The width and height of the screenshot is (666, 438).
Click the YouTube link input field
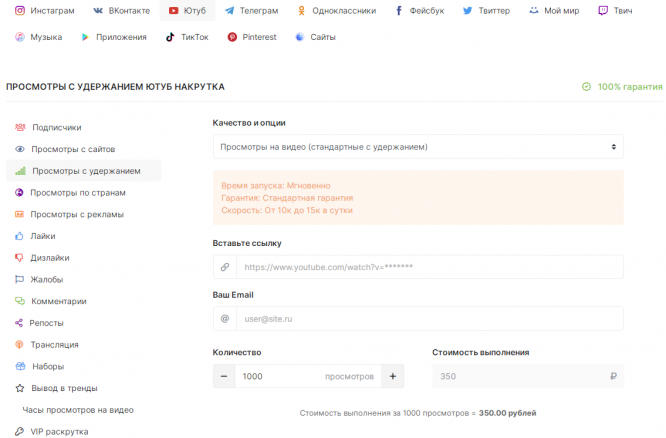tap(429, 267)
